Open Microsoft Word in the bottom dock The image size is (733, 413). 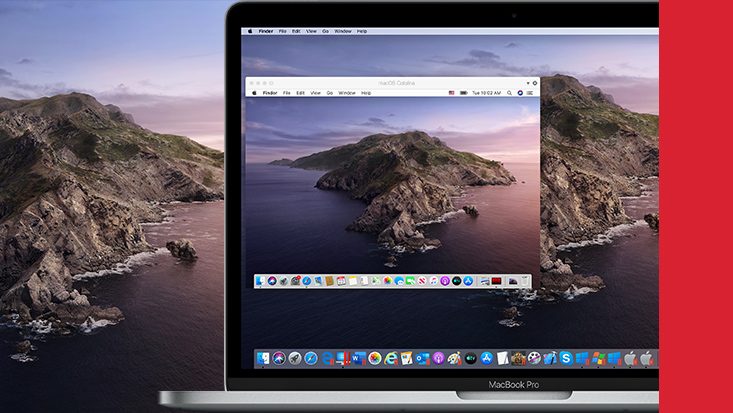359,358
